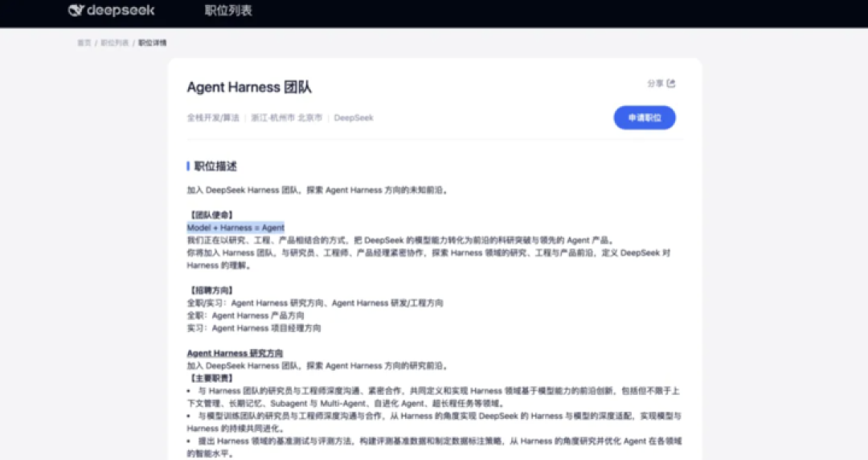Screen dimensions: 868x460
Task: Click the 实习: Agent Harness 项目经理方向 line
Action: 253,328
